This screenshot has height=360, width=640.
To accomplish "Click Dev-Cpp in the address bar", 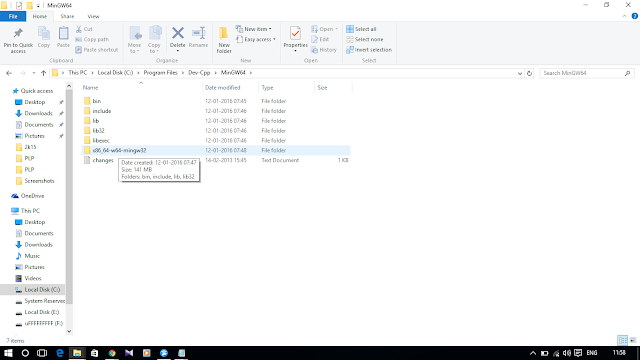I will click(199, 73).
